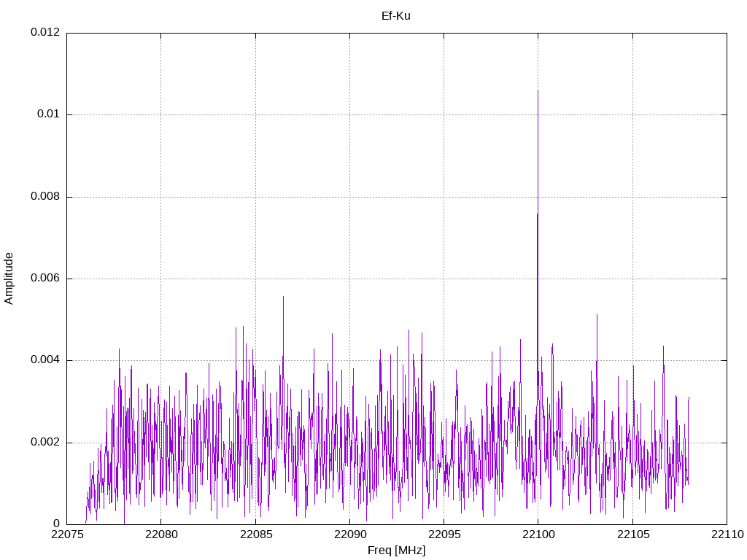Click the plot title 'Ef-Ku'
The width and height of the screenshot is (747, 560).
pyautogui.click(x=396, y=16)
